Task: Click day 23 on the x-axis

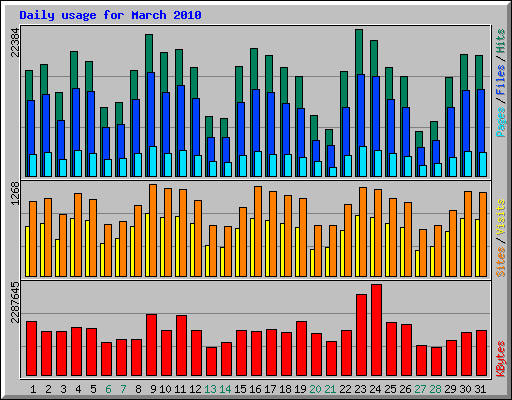Action: pyautogui.click(x=360, y=389)
